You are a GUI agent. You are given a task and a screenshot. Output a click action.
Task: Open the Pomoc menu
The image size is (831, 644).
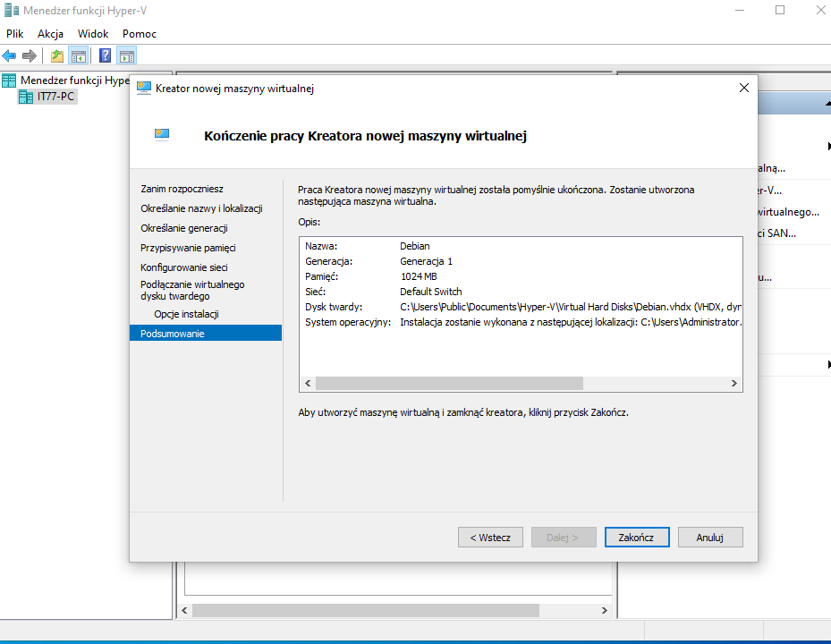tap(140, 33)
